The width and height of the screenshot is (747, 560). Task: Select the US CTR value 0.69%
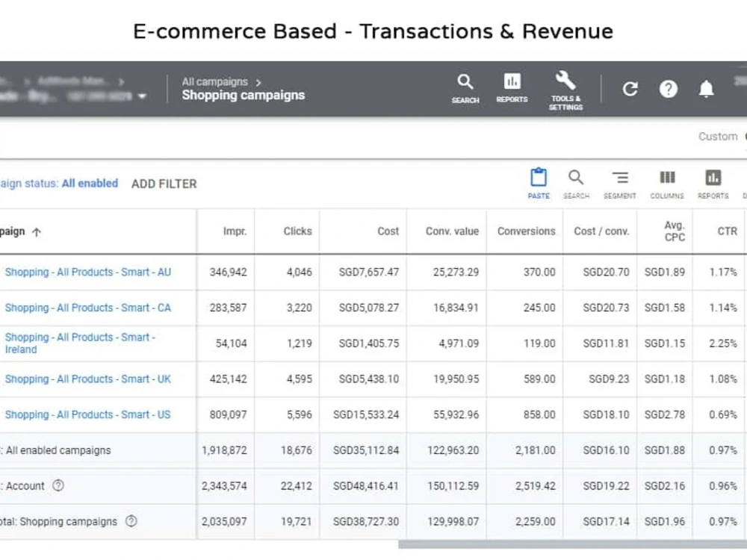(x=722, y=414)
